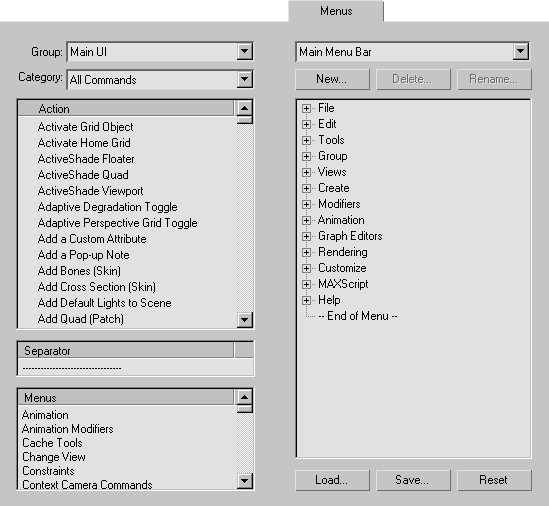Select Cache Tools in Menus list
Screen dimensions: 549x506
click(x=52, y=443)
